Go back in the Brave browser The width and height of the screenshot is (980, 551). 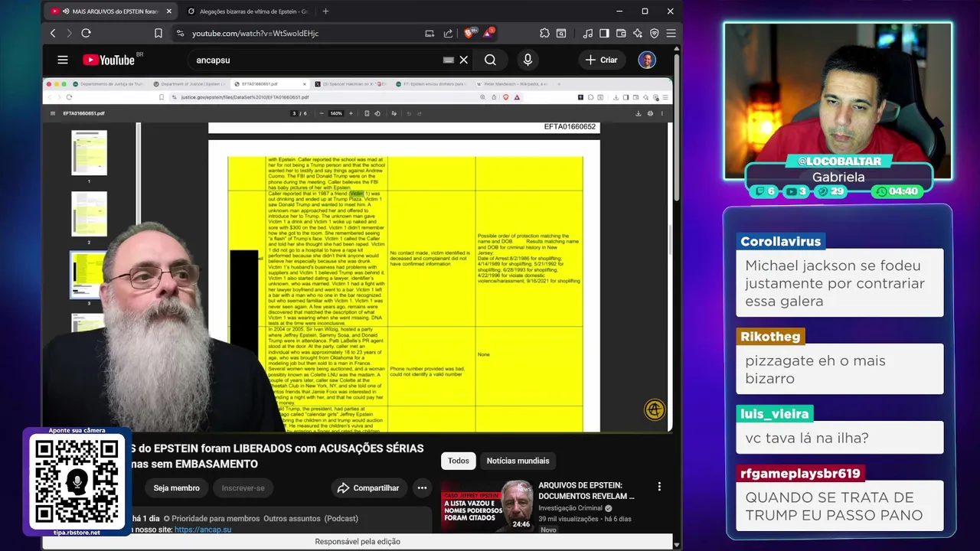click(x=53, y=34)
